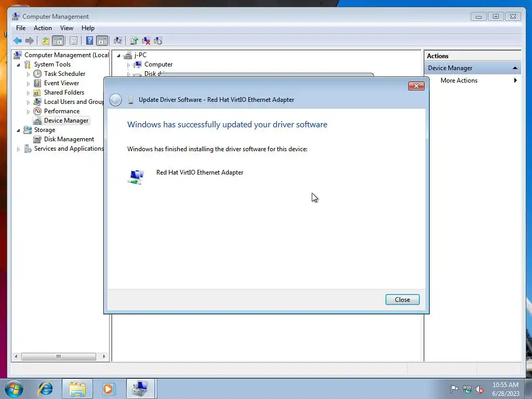Screen dimensions: 532x399
Task: Select Computer Management (Local) root node
Action: 66,55
